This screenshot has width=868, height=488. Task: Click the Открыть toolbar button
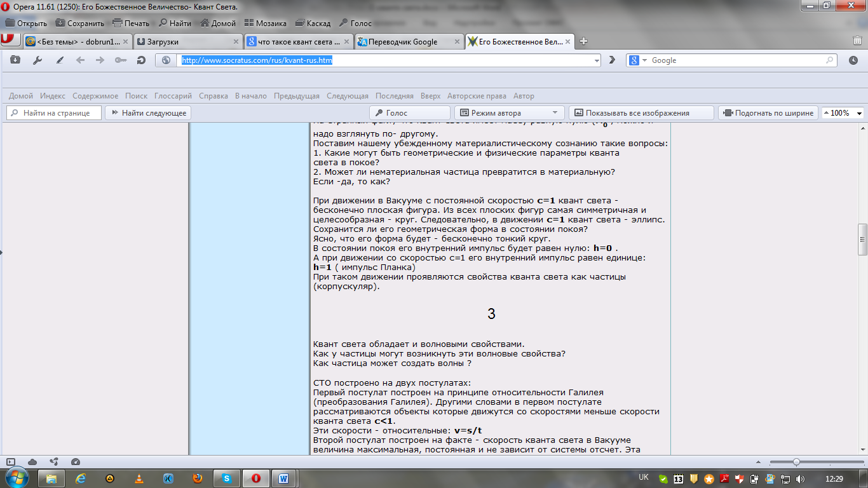coord(26,23)
